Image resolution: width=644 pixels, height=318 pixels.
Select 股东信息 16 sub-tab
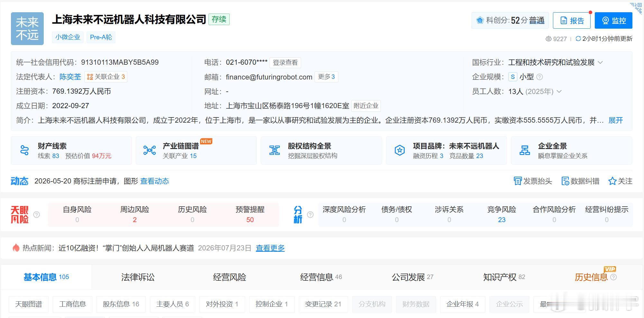tap(121, 304)
